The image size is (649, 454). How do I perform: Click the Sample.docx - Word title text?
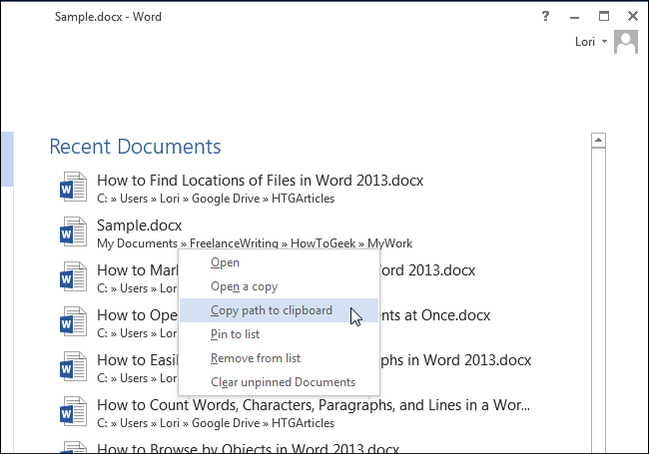(x=108, y=17)
